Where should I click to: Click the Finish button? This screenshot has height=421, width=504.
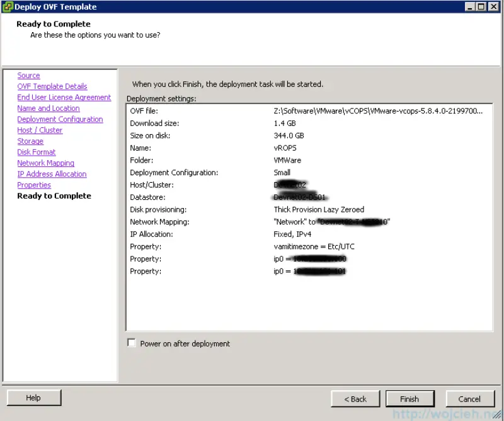click(410, 398)
